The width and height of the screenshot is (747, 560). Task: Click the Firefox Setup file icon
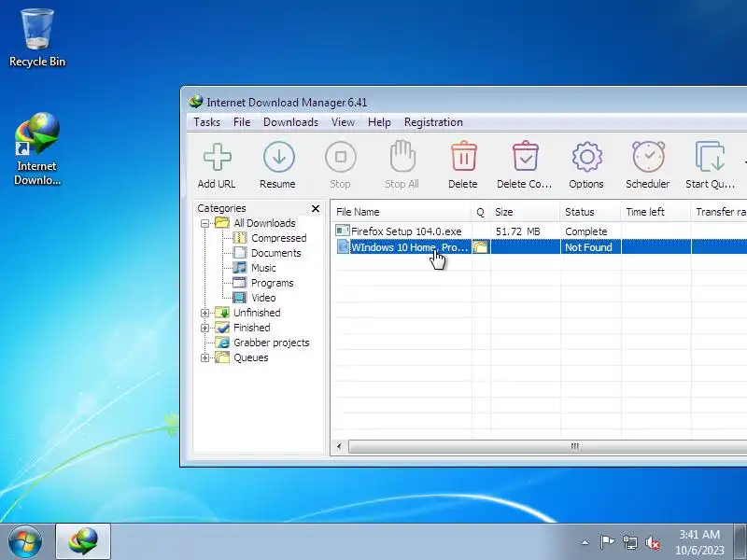[x=342, y=231]
